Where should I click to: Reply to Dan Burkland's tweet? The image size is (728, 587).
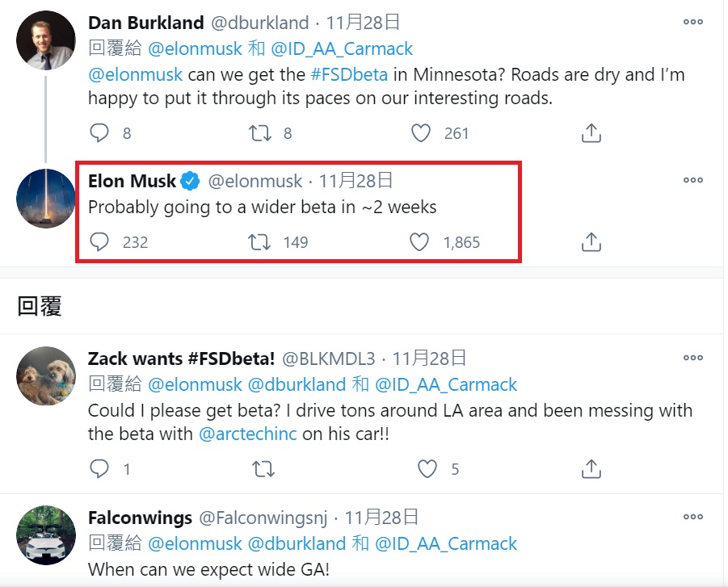(x=99, y=133)
